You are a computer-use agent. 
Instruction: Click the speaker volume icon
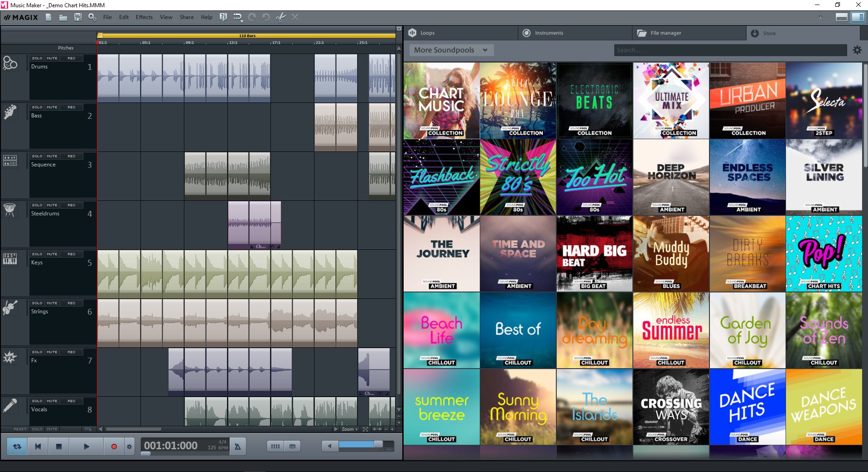point(330,446)
